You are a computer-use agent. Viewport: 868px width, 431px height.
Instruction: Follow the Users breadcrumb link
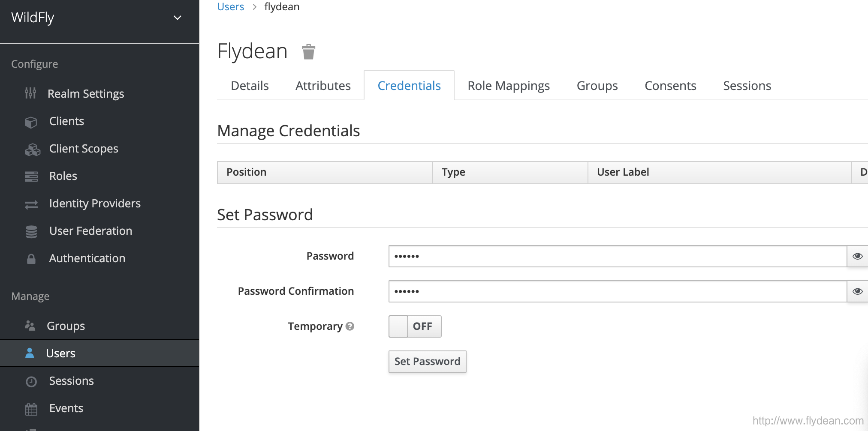point(230,7)
